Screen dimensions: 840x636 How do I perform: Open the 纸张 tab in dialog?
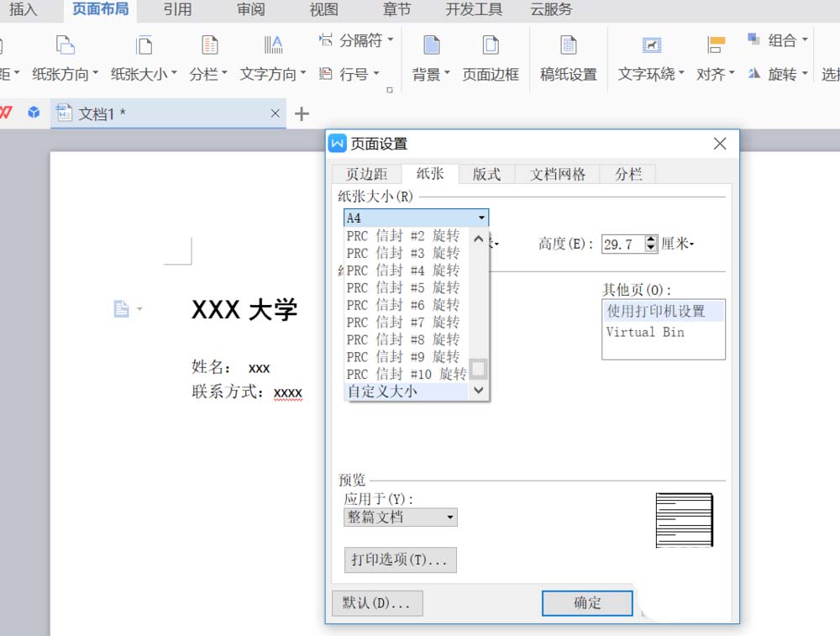[x=430, y=174]
